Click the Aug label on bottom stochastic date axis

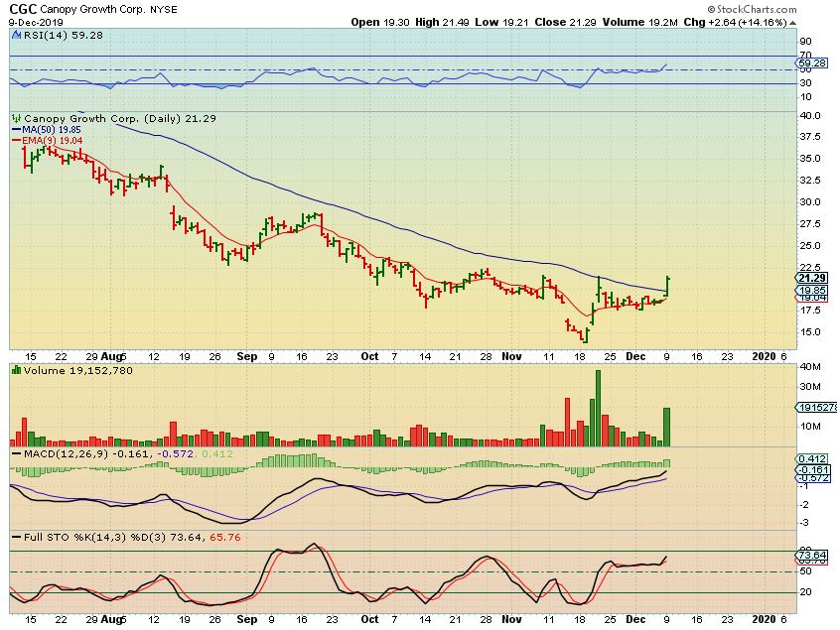coord(111,619)
